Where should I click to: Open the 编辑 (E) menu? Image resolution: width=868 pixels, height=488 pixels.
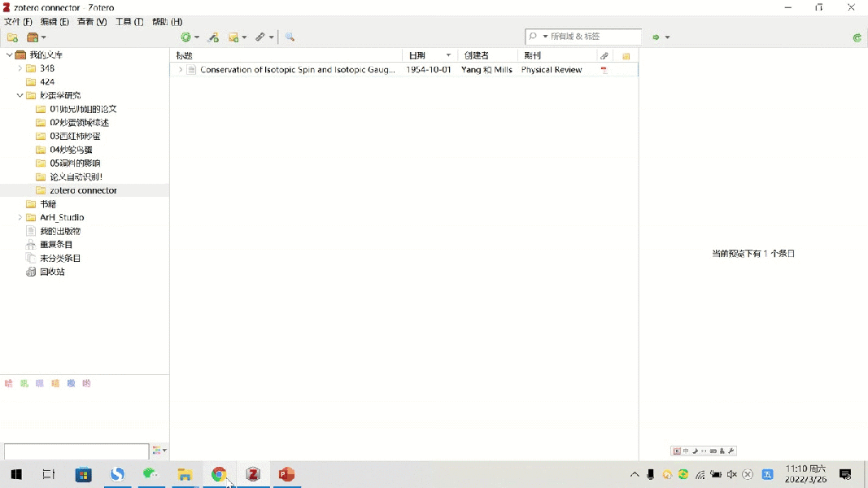55,22
